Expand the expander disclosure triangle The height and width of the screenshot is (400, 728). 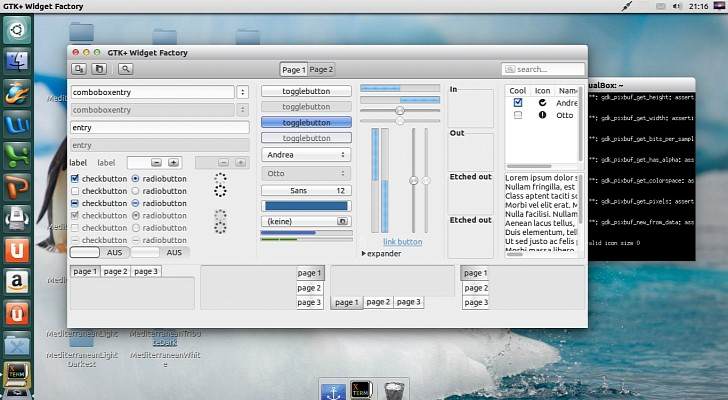(x=364, y=254)
